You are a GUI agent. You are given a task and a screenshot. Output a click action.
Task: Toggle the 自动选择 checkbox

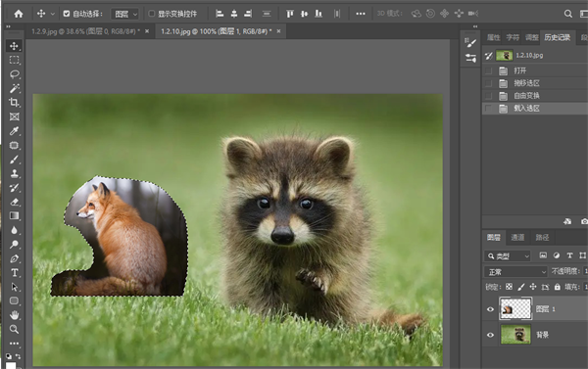67,14
